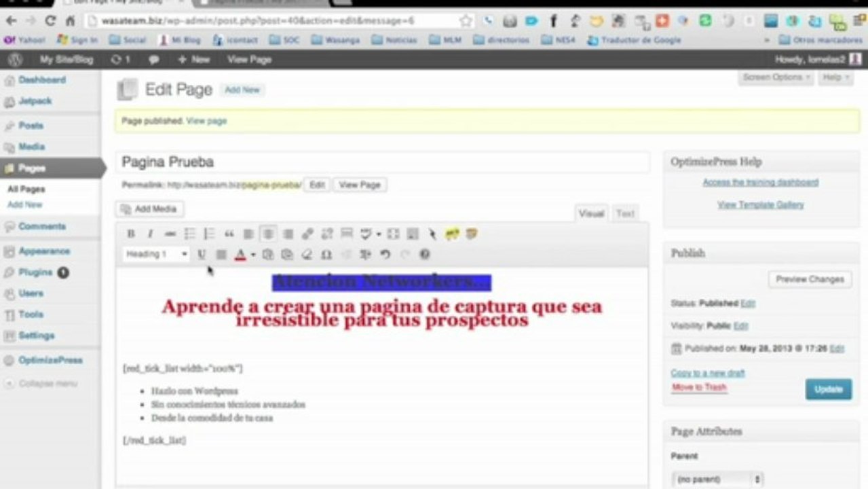Open Comments in the sidebar
Viewport: 868px width, 489px height.
pyautogui.click(x=42, y=226)
